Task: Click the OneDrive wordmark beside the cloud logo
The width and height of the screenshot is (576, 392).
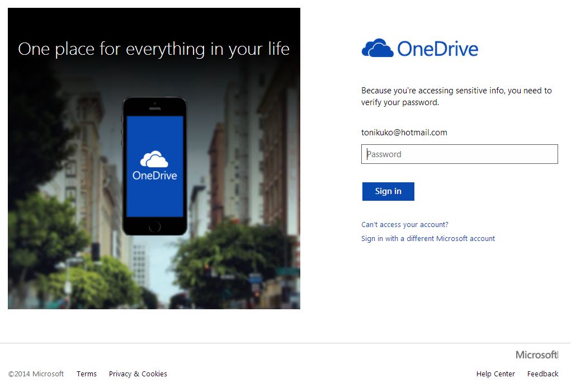Action: [438, 49]
